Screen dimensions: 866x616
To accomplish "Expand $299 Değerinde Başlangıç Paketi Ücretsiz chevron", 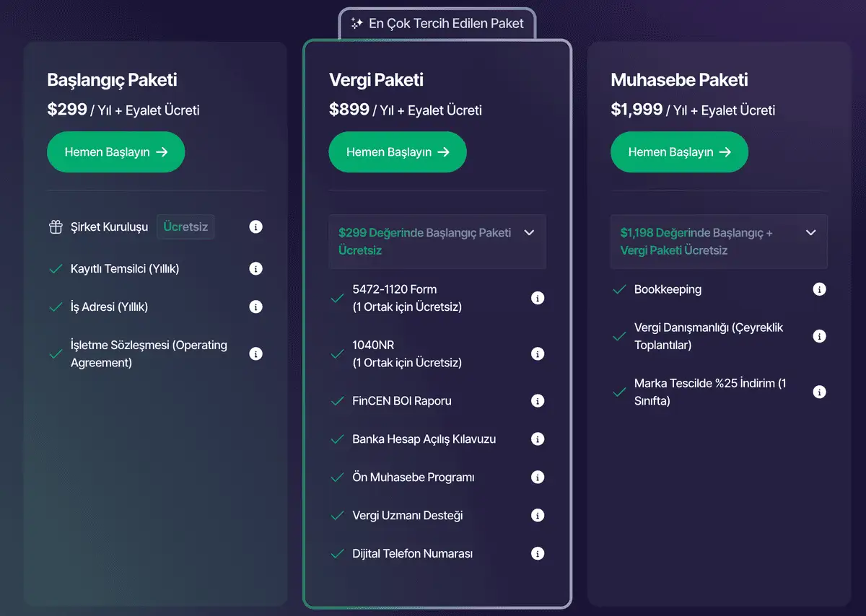I will [x=529, y=233].
